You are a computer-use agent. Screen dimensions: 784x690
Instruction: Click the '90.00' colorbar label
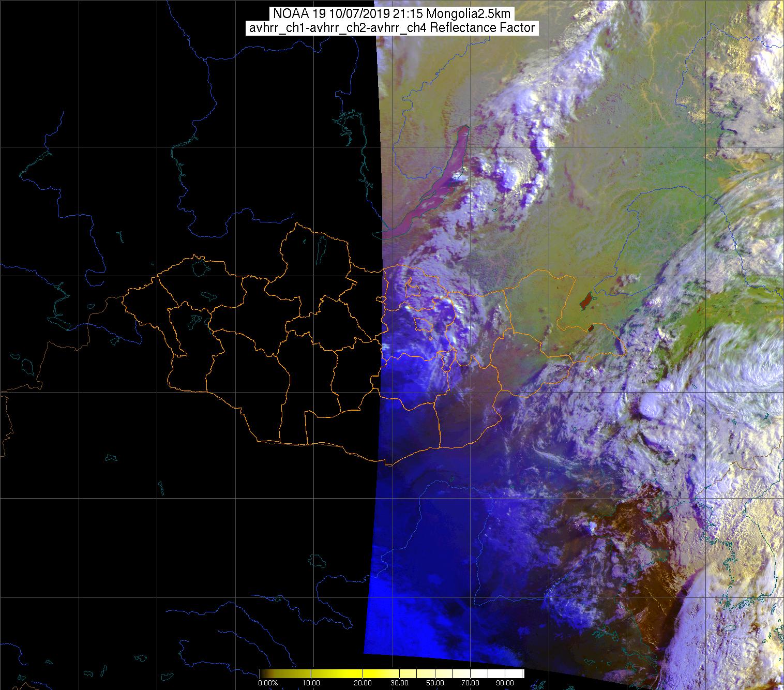[x=506, y=684]
